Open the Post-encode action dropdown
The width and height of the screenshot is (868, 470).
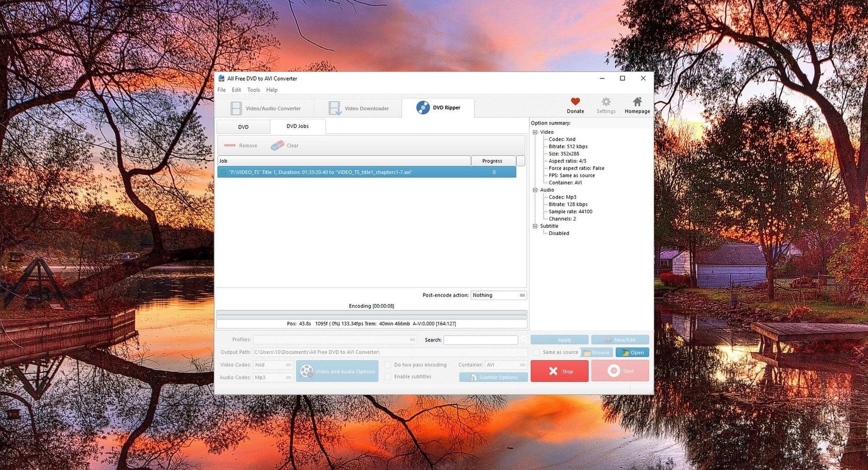pos(499,295)
